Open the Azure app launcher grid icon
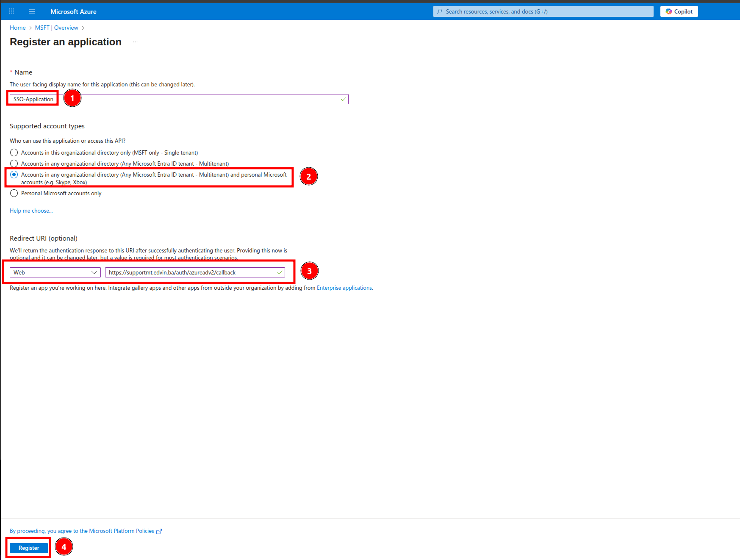Screen dimensions: 740x560 pos(11,11)
